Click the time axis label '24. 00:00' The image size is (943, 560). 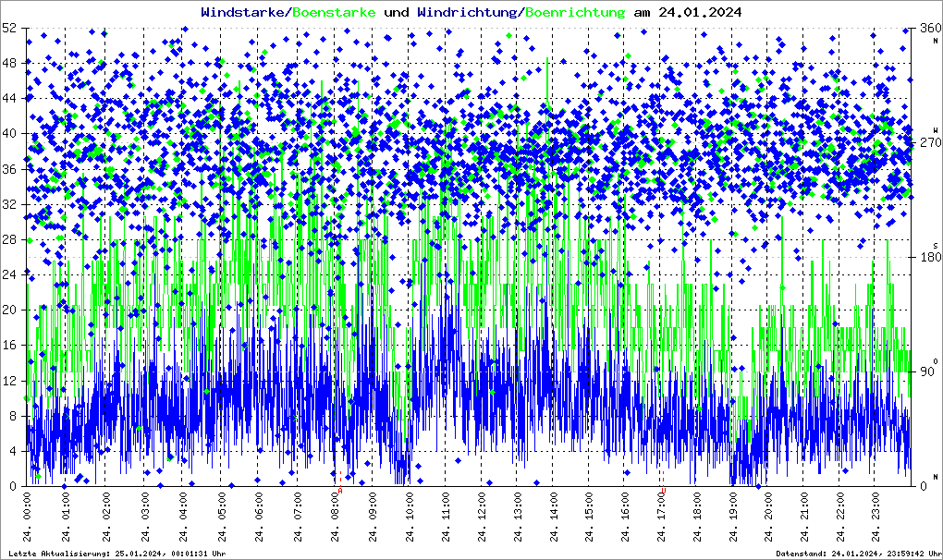click(x=27, y=517)
